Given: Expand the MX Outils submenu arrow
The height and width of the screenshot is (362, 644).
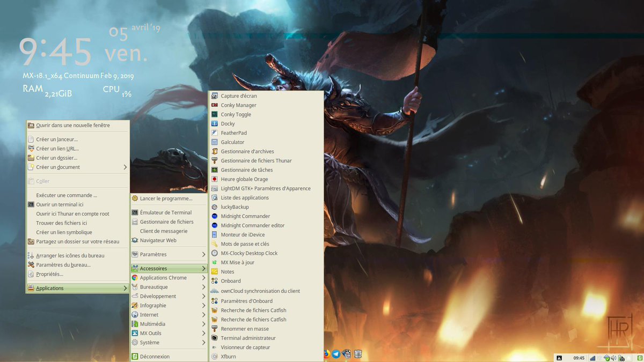Looking at the screenshot, I should coord(203,333).
